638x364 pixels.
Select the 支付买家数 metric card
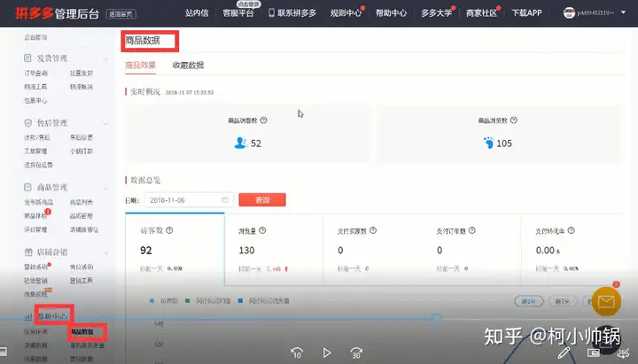coord(373,249)
